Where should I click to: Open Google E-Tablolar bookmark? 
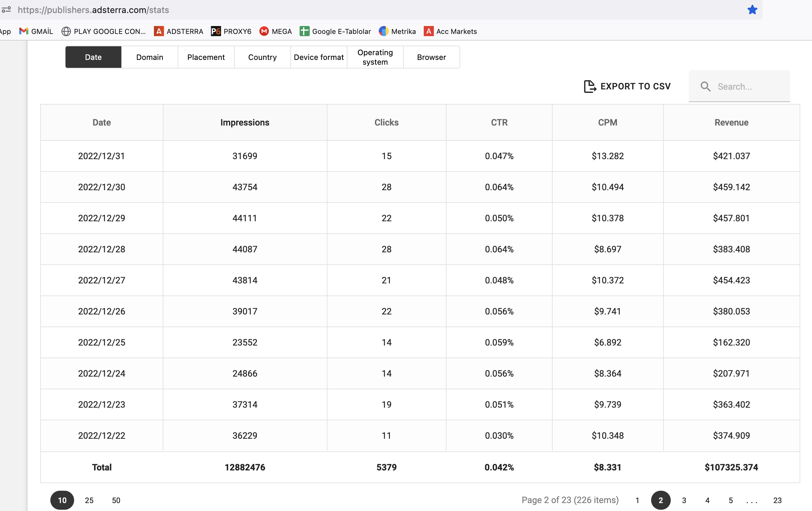[x=335, y=31]
